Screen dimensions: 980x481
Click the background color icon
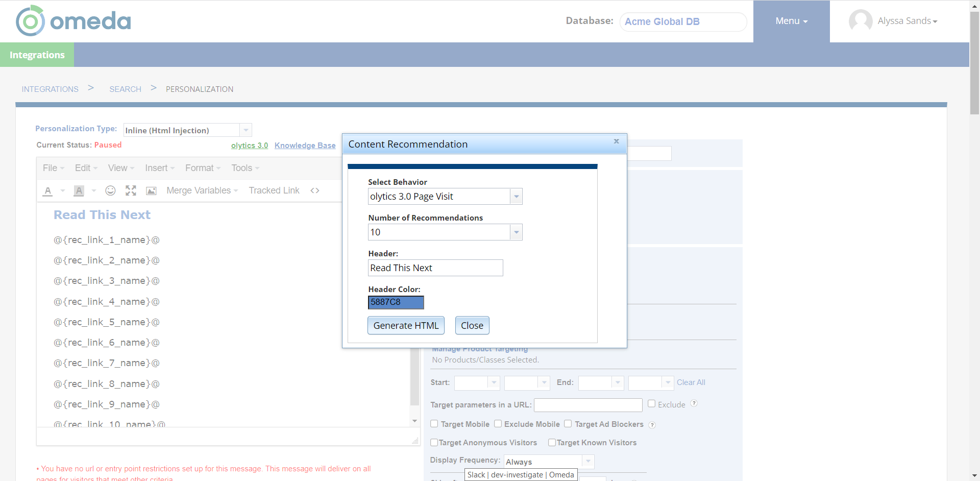point(79,191)
